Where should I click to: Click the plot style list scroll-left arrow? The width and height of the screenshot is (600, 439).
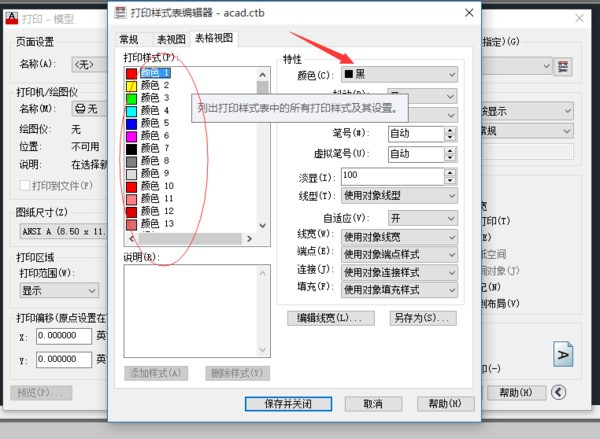pos(132,239)
